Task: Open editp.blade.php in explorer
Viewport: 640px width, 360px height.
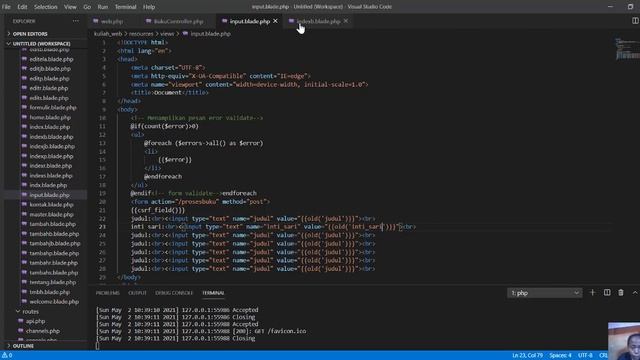Action: [x=49, y=79]
